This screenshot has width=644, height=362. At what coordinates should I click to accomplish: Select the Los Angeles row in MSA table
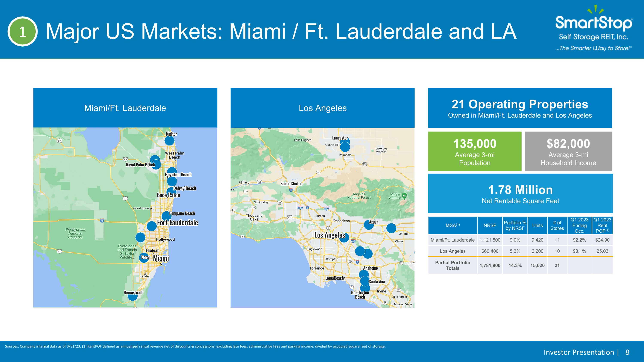520,251
